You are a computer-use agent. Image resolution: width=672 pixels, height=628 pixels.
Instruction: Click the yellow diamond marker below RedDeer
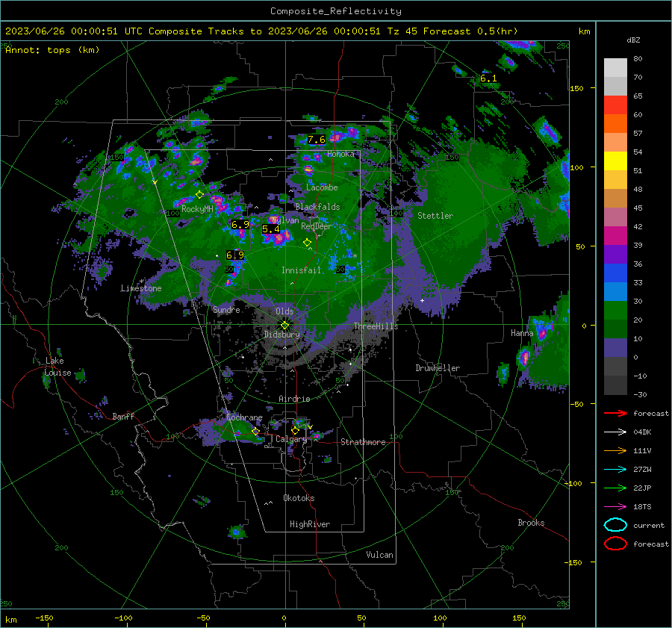[307, 243]
